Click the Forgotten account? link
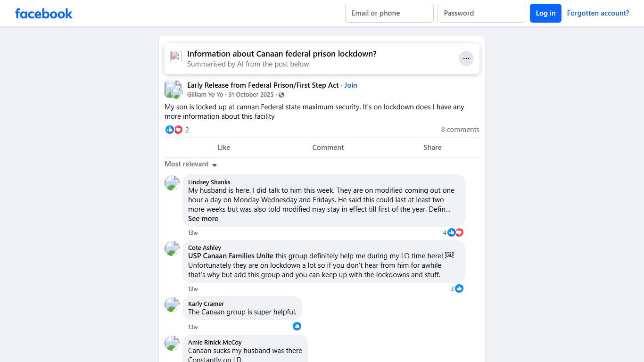 tap(598, 13)
